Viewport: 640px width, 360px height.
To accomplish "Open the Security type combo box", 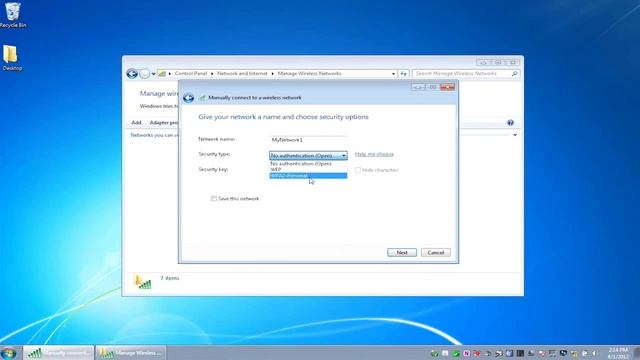I will (x=308, y=156).
